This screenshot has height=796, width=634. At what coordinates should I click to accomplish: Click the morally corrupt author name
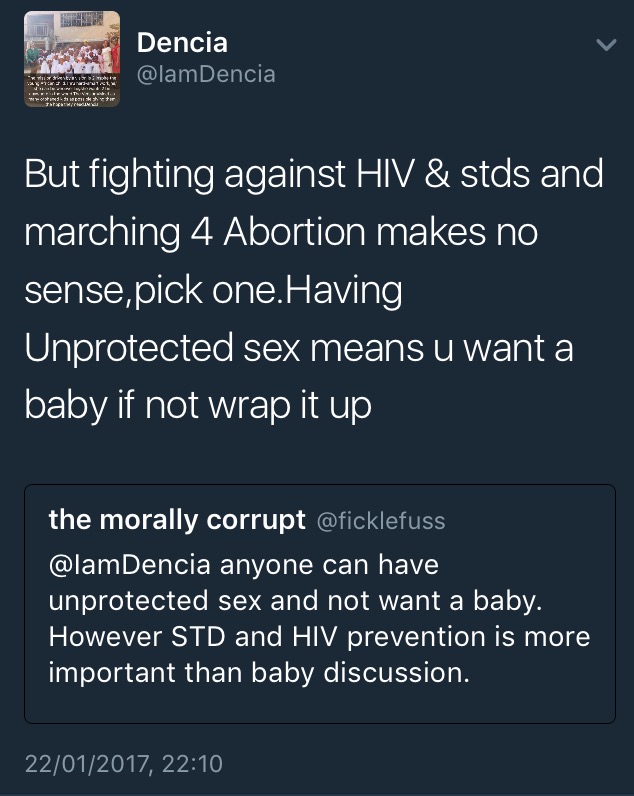coord(177,520)
